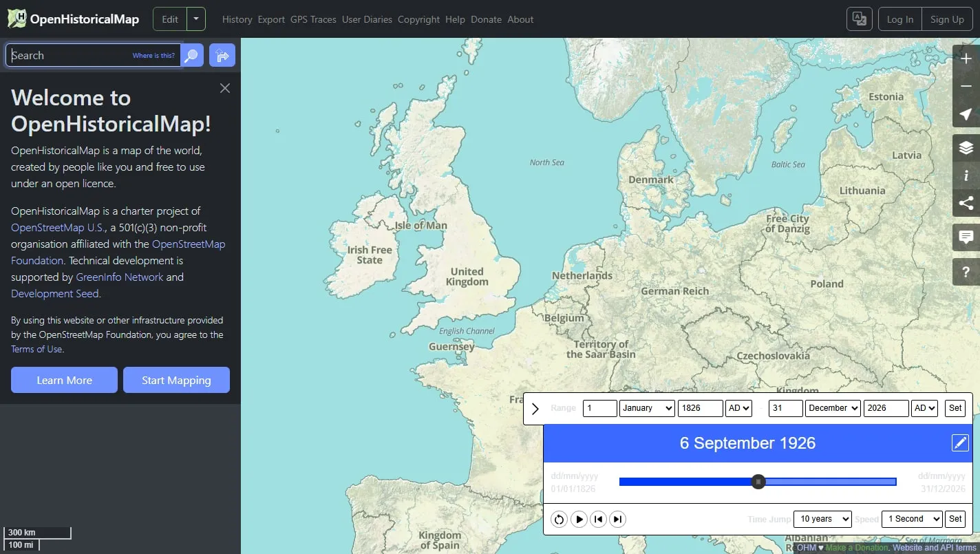Reset the time slider playback
The width and height of the screenshot is (980, 554).
(560, 519)
